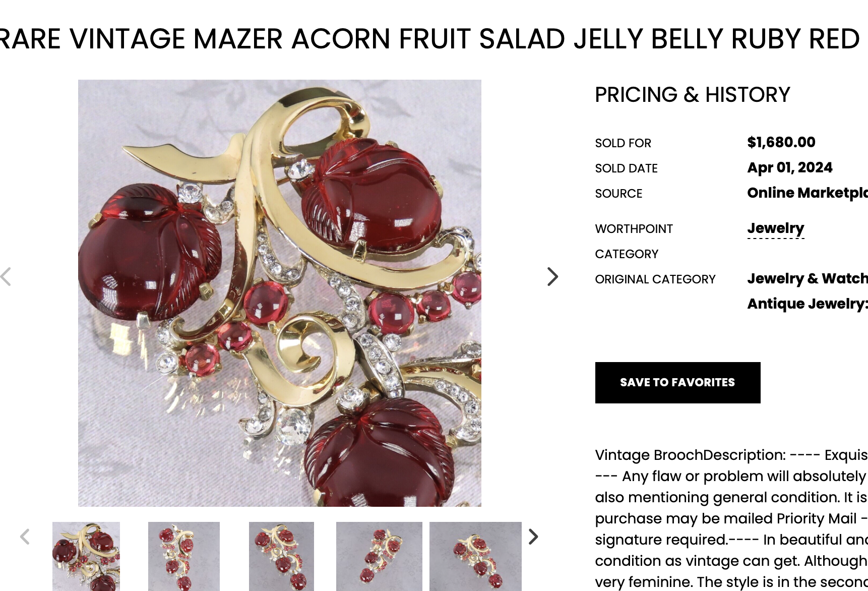Show next image with right chevron

tap(552, 277)
